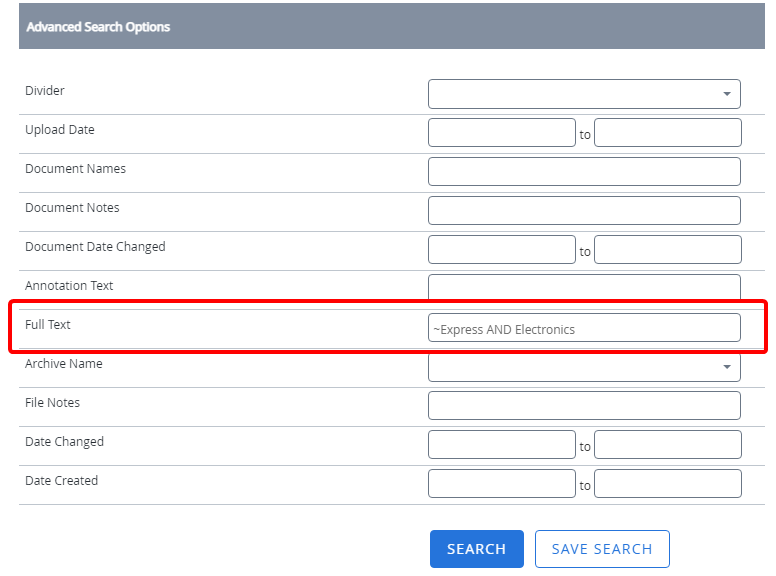This screenshot has width=776, height=576.
Task: Focus the Document Names field
Action: (584, 172)
